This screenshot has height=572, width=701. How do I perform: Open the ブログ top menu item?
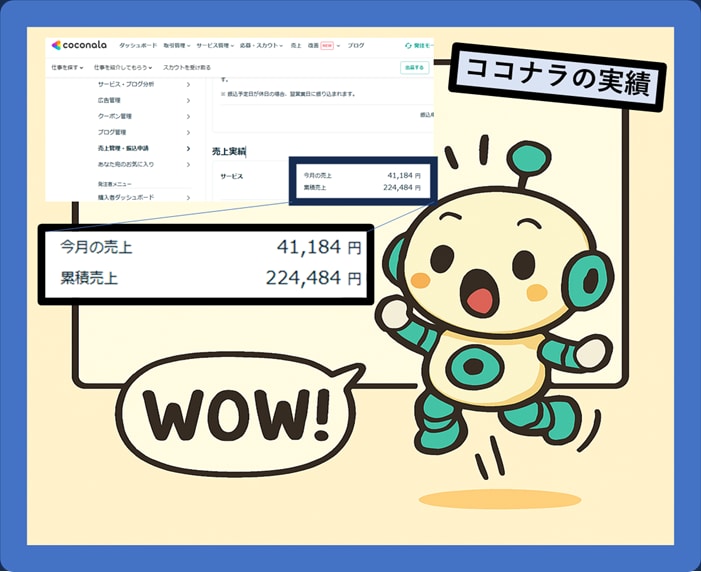pyautogui.click(x=356, y=46)
